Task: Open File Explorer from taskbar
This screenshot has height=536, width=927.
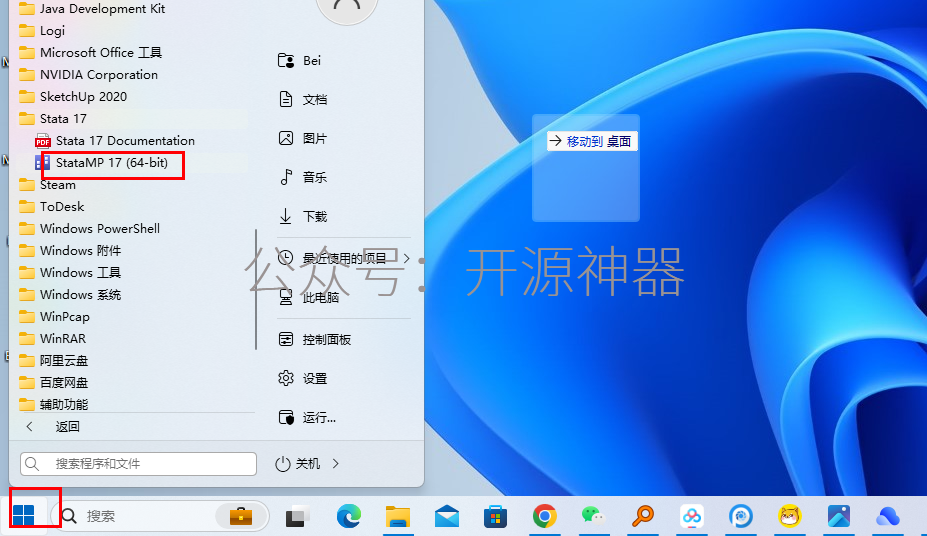Action: coord(398,516)
